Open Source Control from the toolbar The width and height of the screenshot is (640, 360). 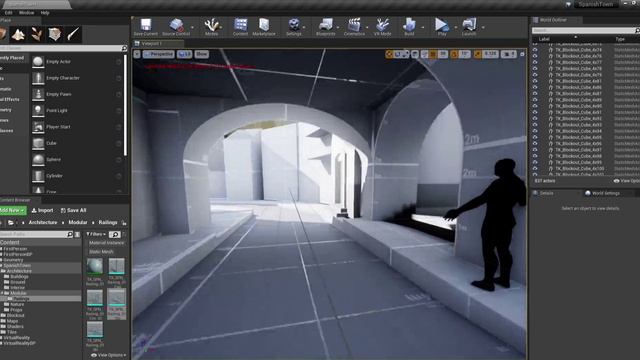point(176,24)
